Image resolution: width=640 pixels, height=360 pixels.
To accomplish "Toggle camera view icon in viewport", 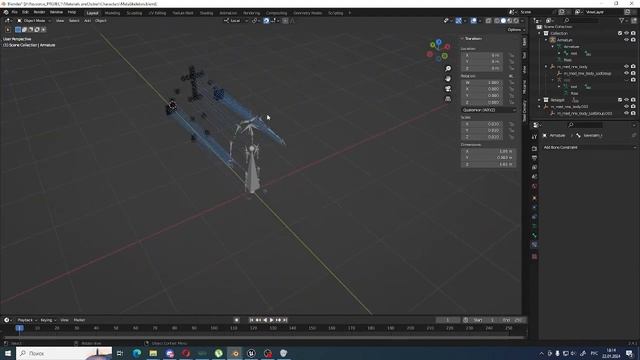I will click(x=448, y=89).
